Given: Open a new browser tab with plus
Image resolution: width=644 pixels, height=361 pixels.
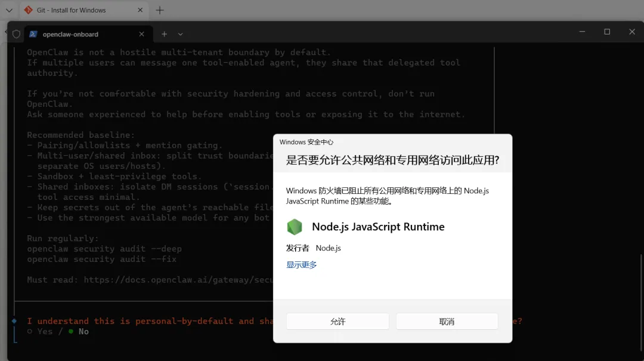Looking at the screenshot, I should coord(160,10).
